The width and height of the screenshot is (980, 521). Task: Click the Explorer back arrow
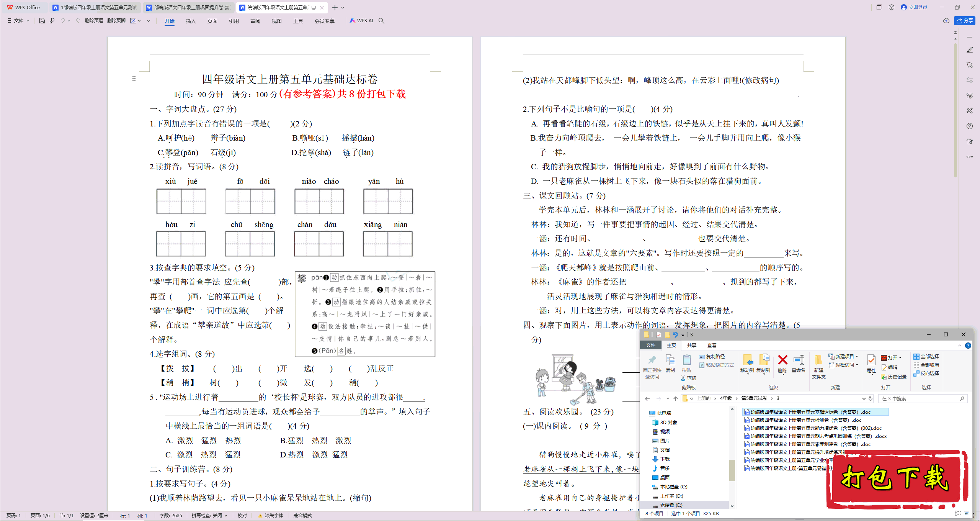coord(647,399)
